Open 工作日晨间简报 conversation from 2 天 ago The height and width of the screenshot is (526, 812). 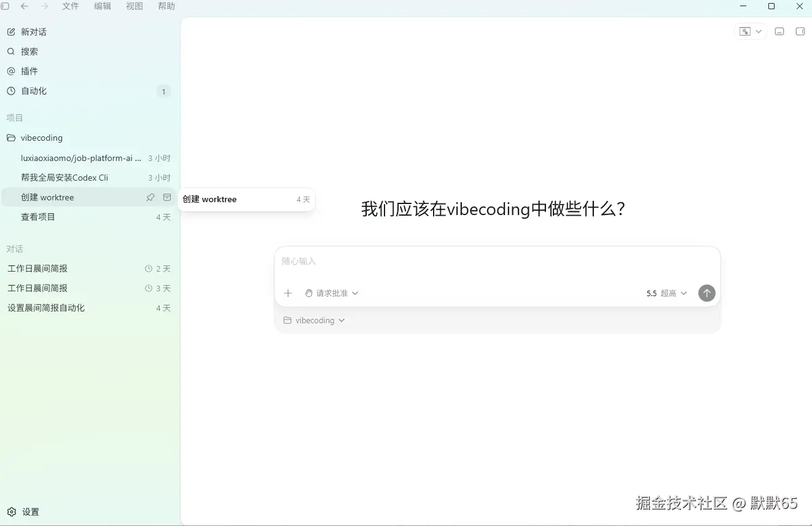tap(89, 269)
